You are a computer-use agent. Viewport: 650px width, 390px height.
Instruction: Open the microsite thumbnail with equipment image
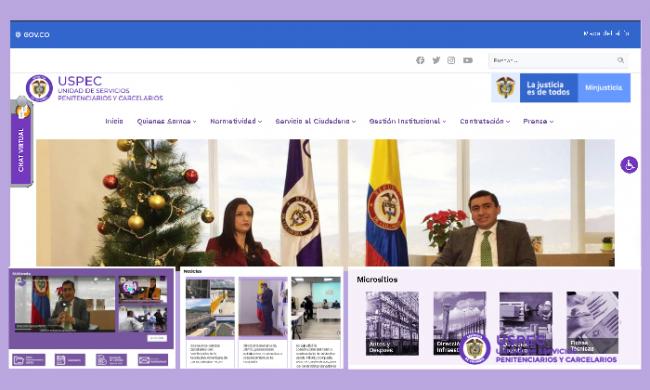(x=526, y=323)
